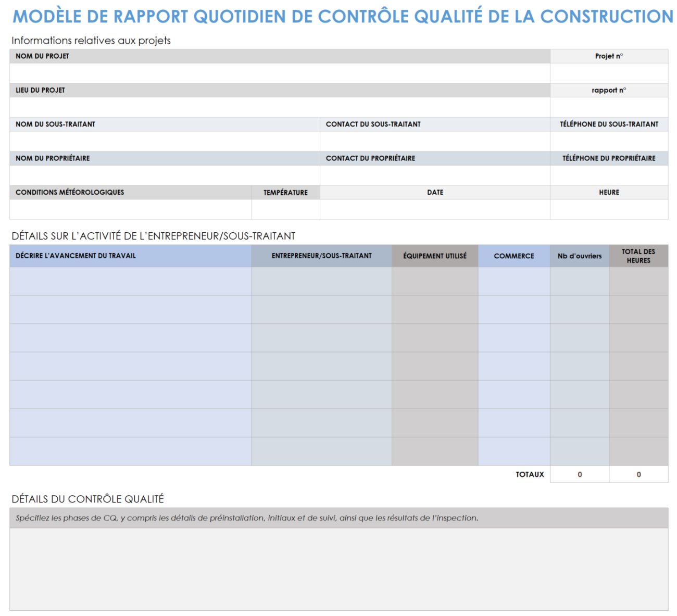Image resolution: width=677 pixels, height=616 pixels.
Task: Click the Projet n° entry cell
Action: click(x=609, y=73)
